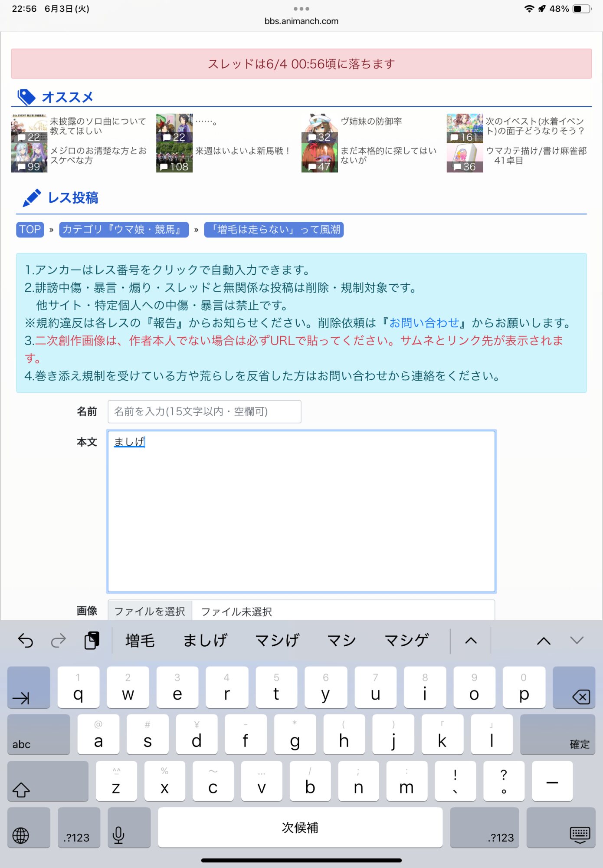
Task: Tap the backspace delete key
Action: [574, 688]
